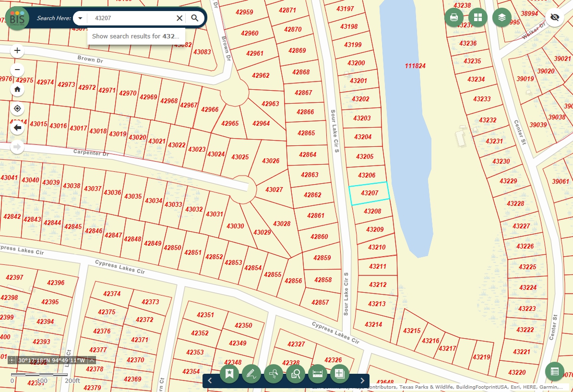Open the Bookmarks tool
This screenshot has width=573, height=392.
tap(229, 373)
